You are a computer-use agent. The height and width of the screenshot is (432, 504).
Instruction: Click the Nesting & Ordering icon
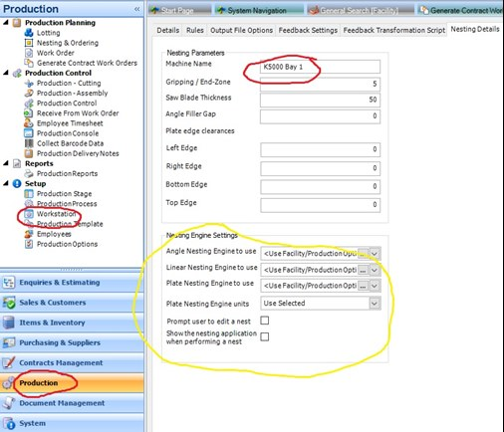click(29, 43)
